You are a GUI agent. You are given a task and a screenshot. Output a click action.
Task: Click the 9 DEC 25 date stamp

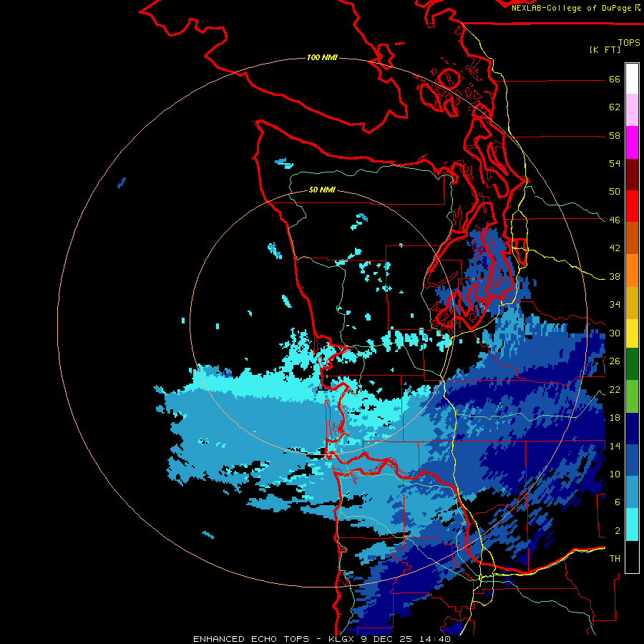point(387,639)
